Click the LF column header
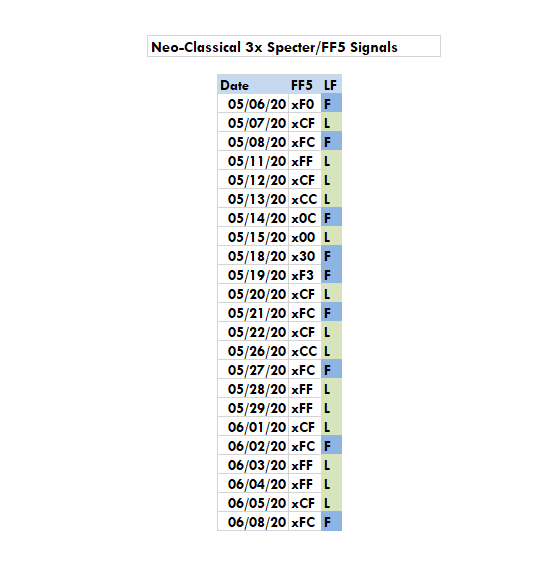The width and height of the screenshot is (558, 569). click(331, 85)
